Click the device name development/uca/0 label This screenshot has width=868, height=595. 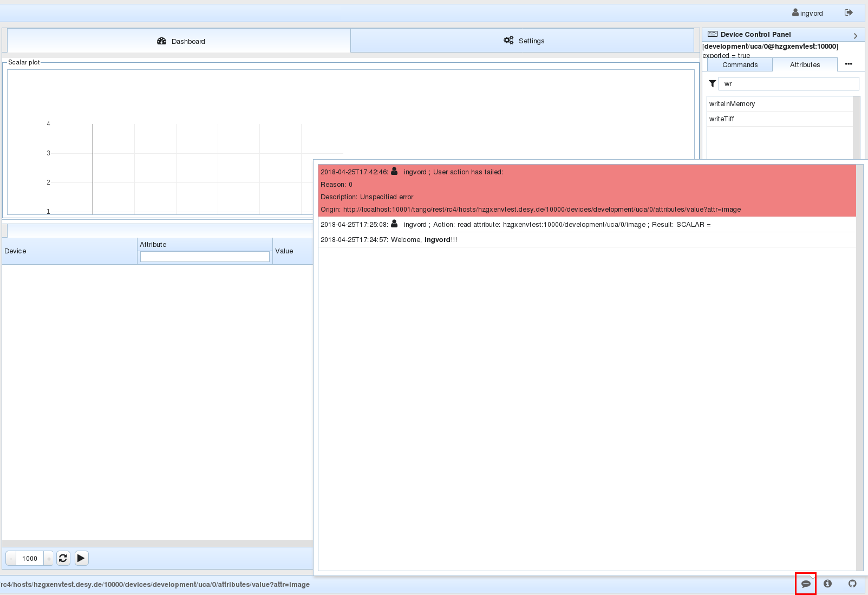tap(770, 47)
